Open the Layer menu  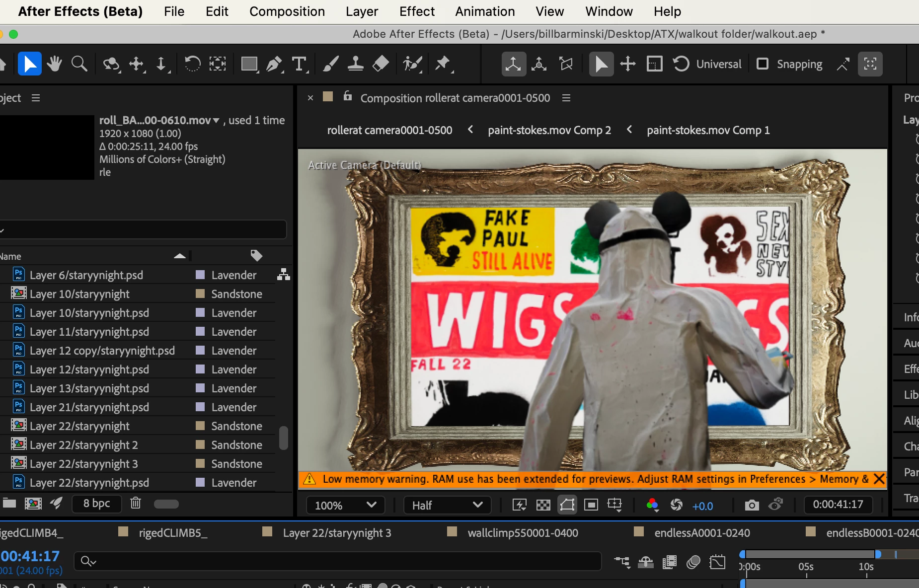(x=362, y=11)
